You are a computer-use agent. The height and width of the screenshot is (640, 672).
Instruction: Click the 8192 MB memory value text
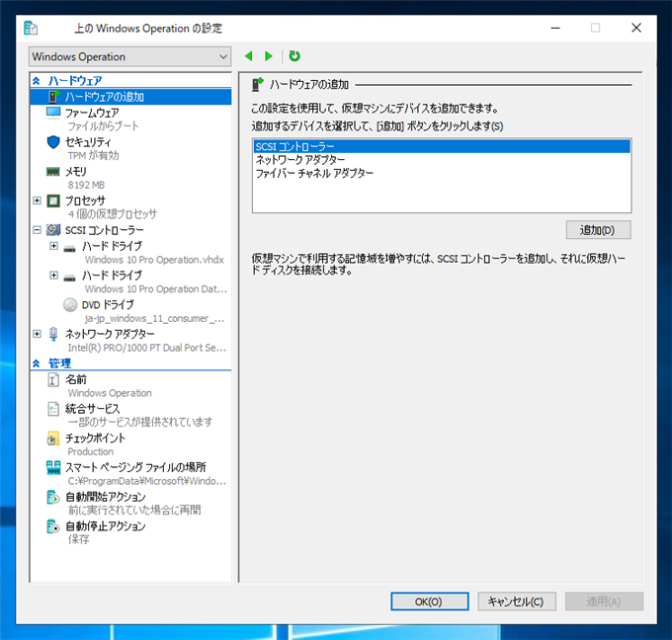86,185
